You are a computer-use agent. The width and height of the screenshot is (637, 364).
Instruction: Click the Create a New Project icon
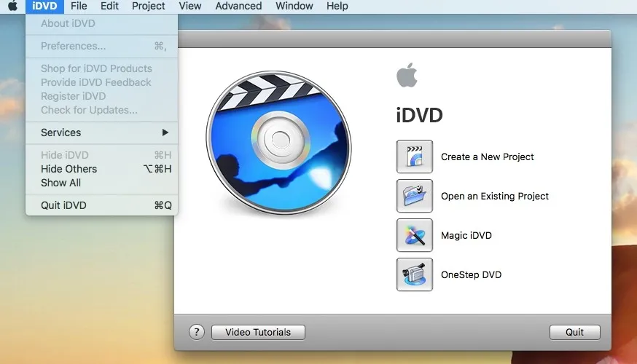(x=415, y=157)
